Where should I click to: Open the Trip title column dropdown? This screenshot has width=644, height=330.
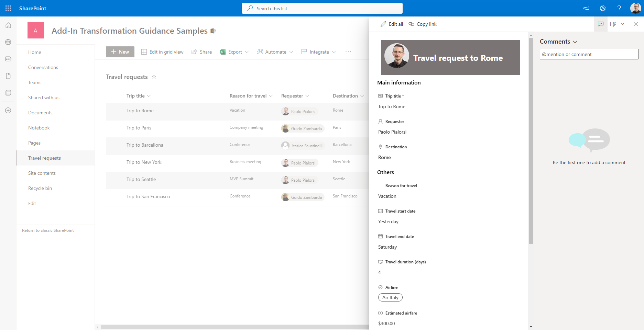149,95
